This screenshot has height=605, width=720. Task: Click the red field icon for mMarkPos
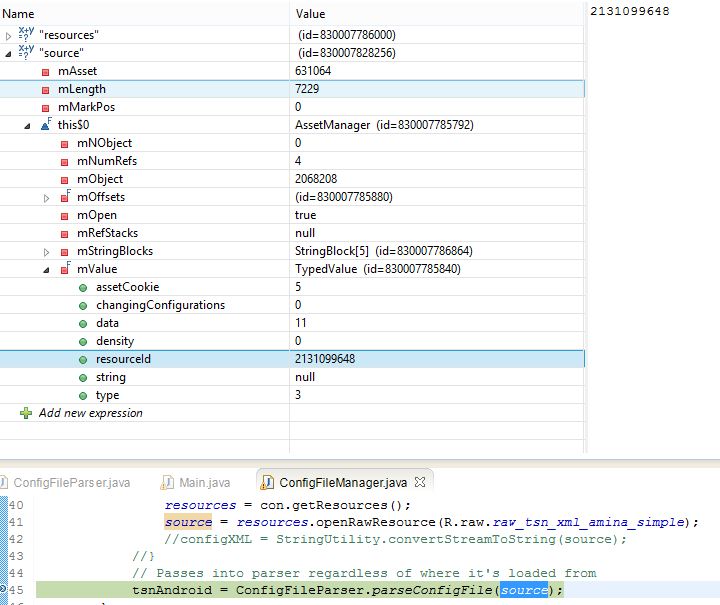tap(45, 108)
